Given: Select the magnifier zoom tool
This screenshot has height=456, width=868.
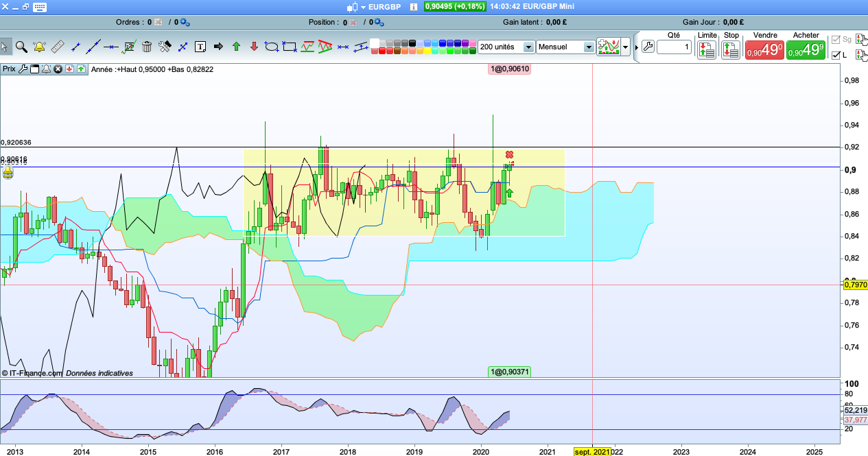Looking at the screenshot, I should [21, 47].
